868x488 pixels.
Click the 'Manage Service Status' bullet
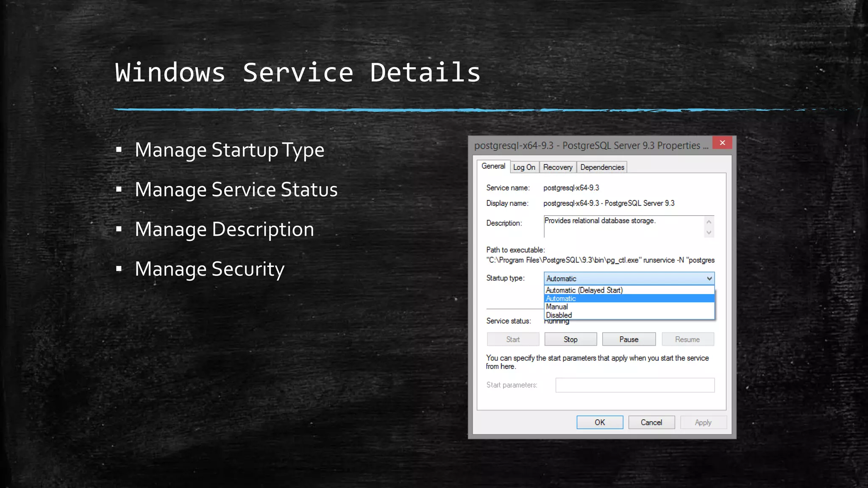pyautogui.click(x=236, y=190)
